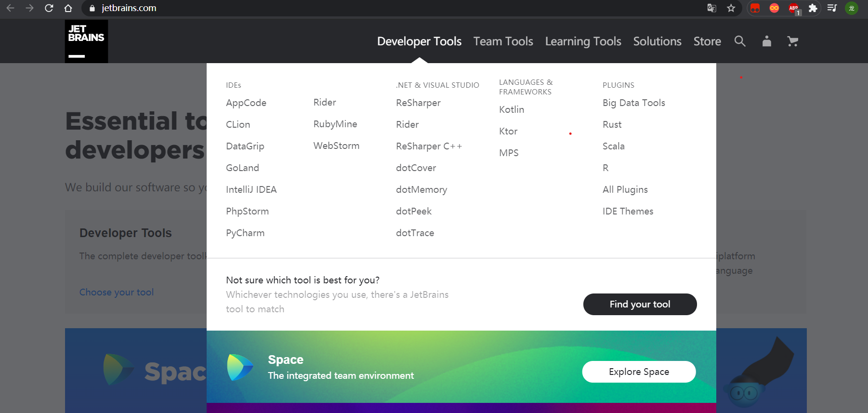The image size is (868, 413).
Task: Click the Explore Space button
Action: (x=639, y=372)
